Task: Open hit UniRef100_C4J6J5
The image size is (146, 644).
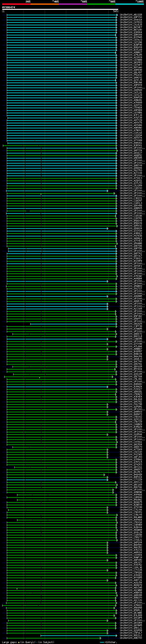Action: [x=131, y=25]
